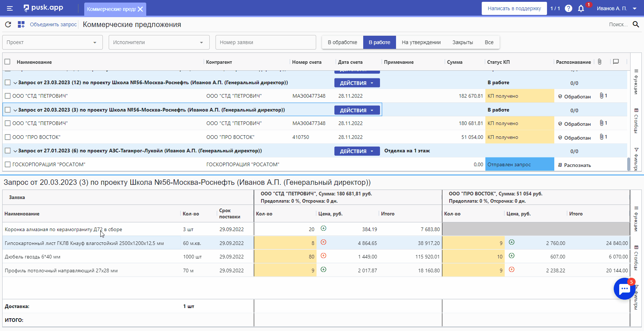Check the МАЭ00477348 182 670,81 row checkbox
The height and width of the screenshot is (331, 644).
click(x=8, y=96)
